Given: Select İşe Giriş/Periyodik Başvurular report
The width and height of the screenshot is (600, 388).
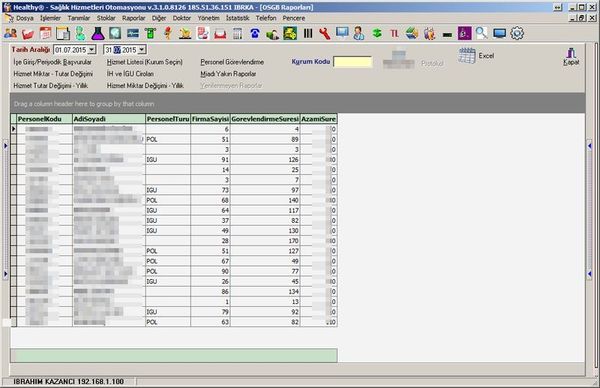Looking at the screenshot, I should pos(52,62).
